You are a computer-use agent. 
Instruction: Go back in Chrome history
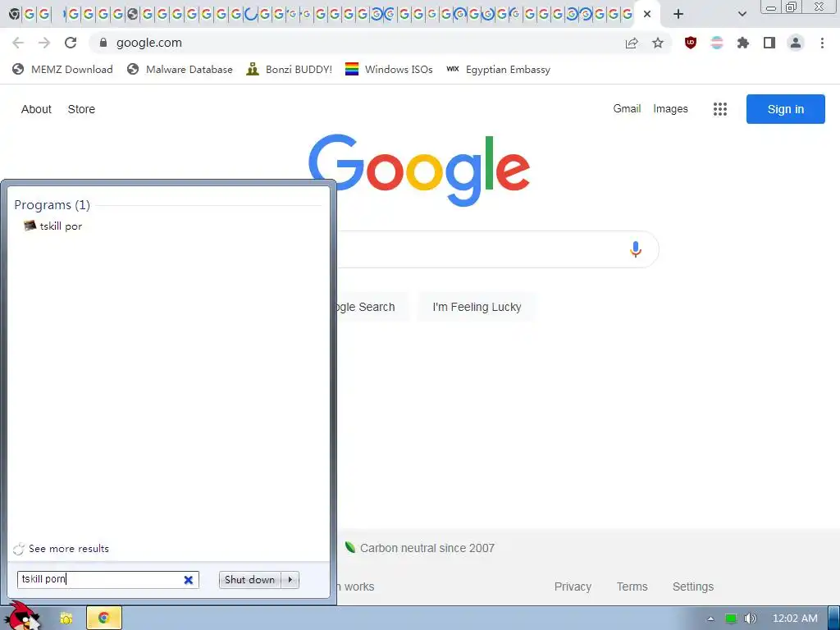[x=18, y=43]
